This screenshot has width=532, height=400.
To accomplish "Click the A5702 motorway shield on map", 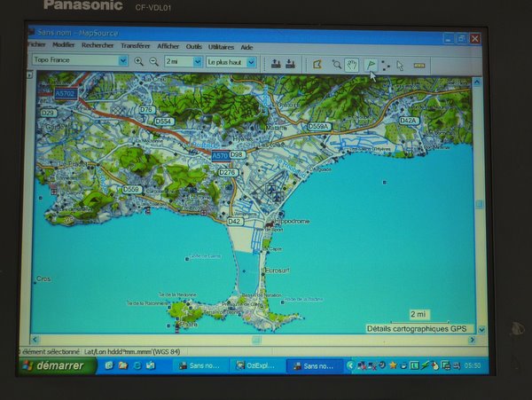I will pyautogui.click(x=66, y=94).
